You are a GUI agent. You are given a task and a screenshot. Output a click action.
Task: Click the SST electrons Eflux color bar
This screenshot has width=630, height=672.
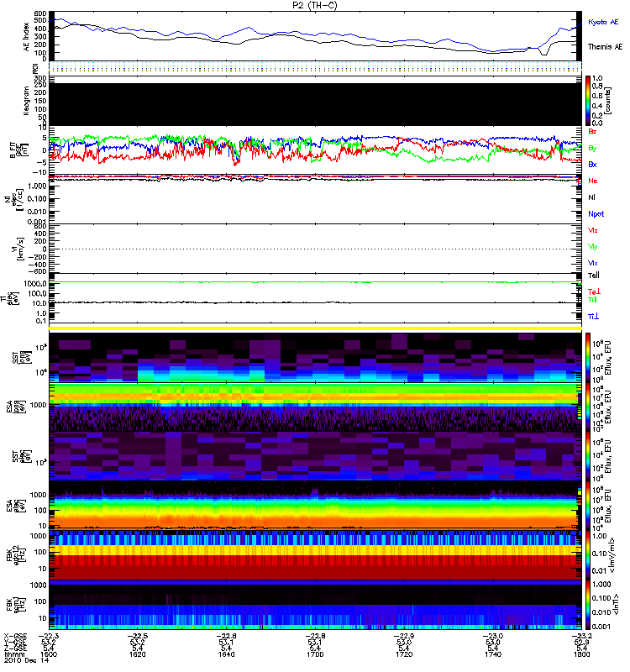(x=588, y=456)
